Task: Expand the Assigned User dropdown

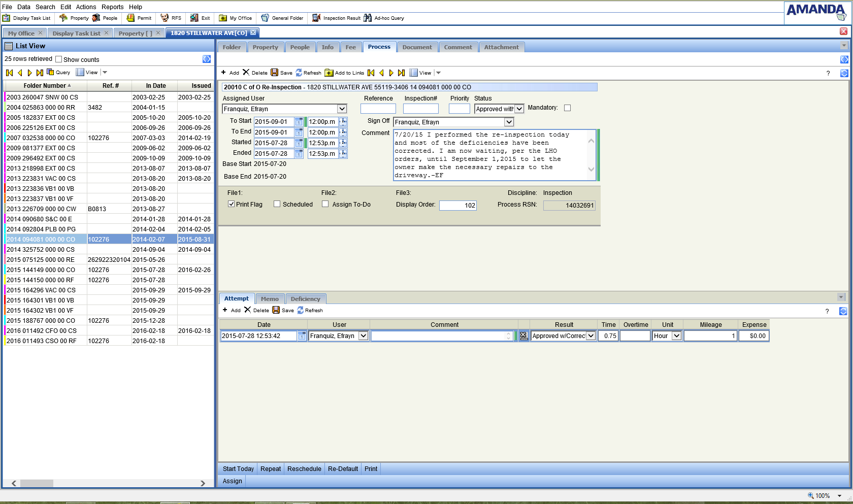Action: (x=342, y=109)
